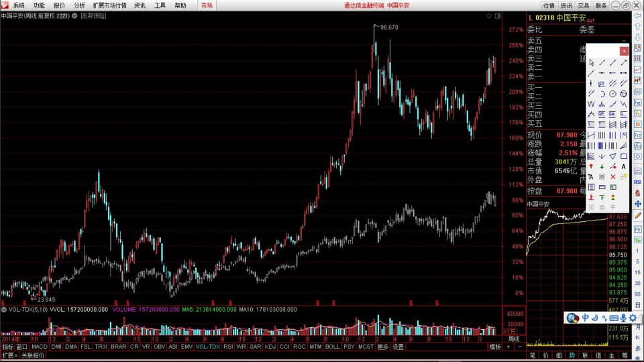Click the 02318 中国平安 stock header

coord(561,18)
